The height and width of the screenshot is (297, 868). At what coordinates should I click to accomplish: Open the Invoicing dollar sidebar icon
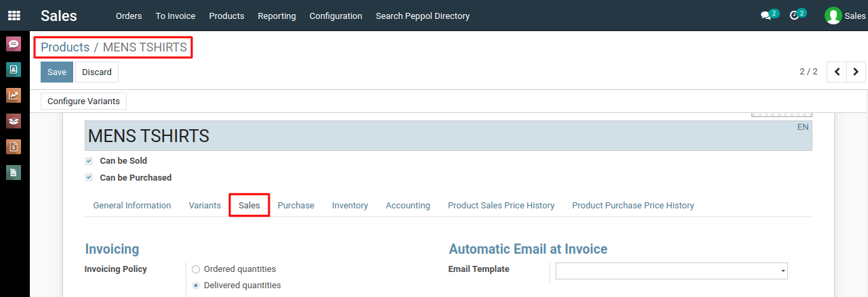tap(14, 147)
